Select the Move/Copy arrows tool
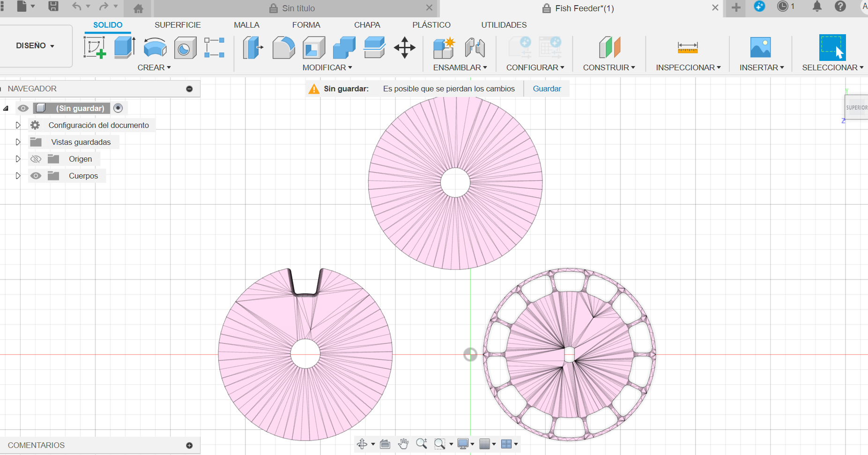 coord(405,48)
